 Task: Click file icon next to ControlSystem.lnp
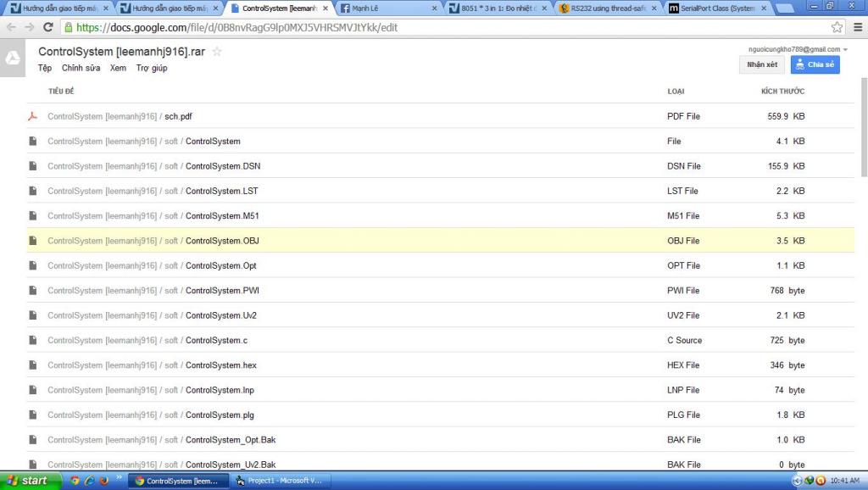click(x=33, y=390)
